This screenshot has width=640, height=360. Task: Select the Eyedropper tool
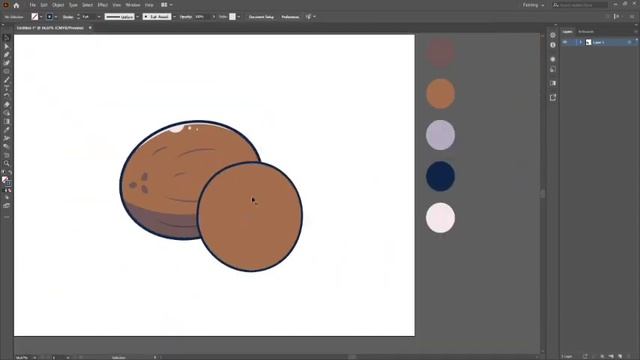coord(7,130)
